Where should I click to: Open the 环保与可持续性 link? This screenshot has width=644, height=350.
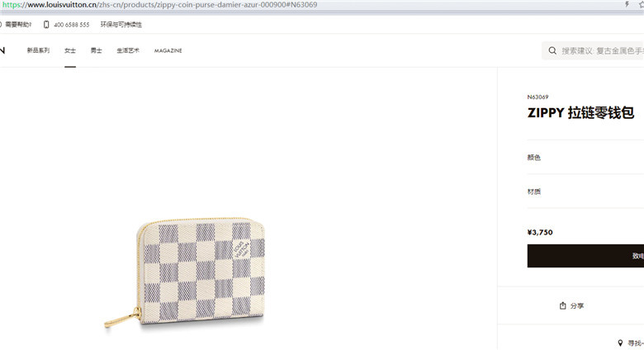click(x=121, y=25)
